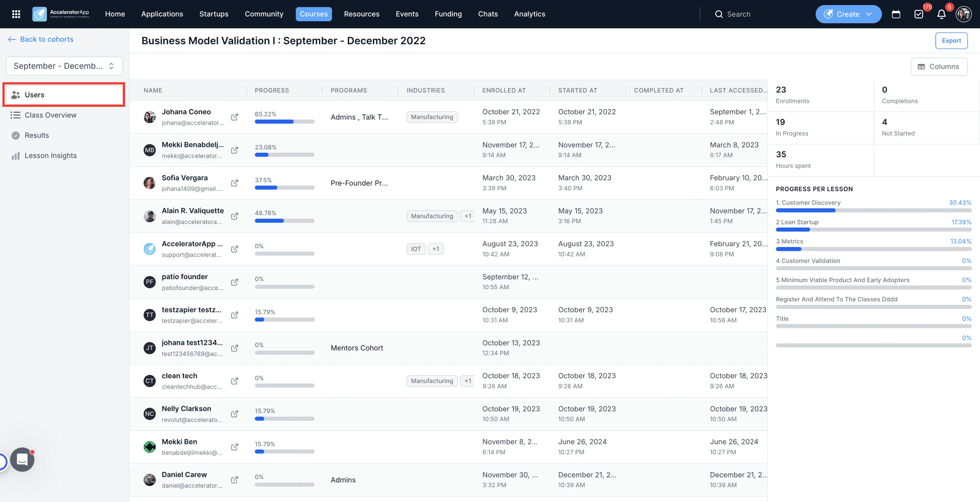Open patio founder's external link icon
This screenshot has width=980, height=502.
pos(235,282)
